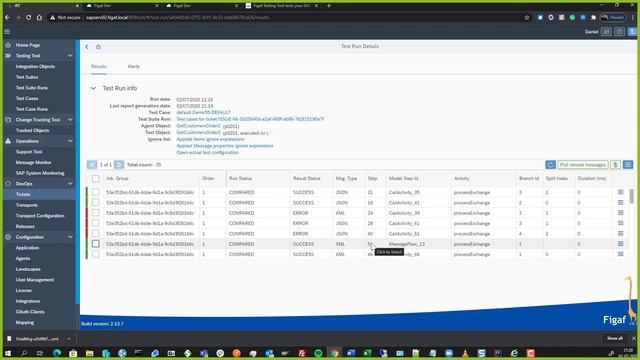Click the table's vertical scrollbar
640x360 pixels.
click(x=632, y=196)
